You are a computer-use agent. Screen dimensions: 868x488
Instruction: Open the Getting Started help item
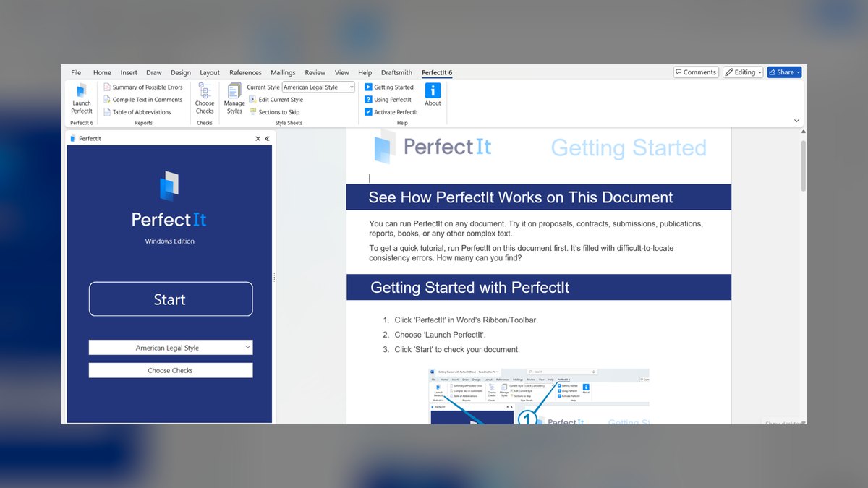(388, 87)
